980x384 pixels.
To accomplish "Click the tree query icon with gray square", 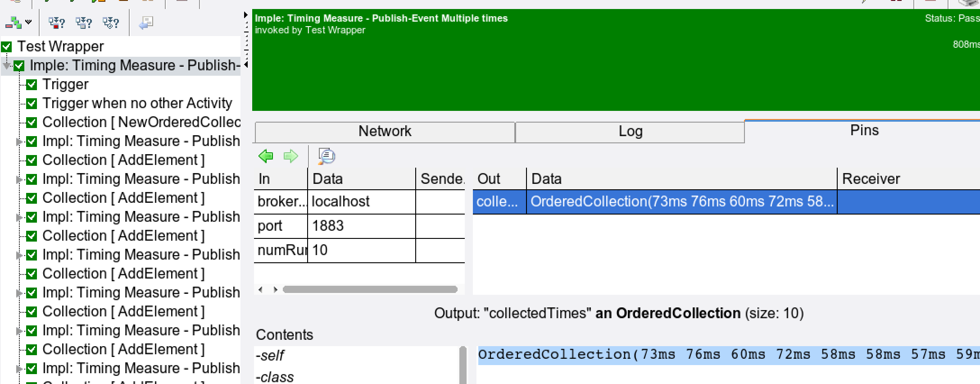I will click(x=83, y=22).
